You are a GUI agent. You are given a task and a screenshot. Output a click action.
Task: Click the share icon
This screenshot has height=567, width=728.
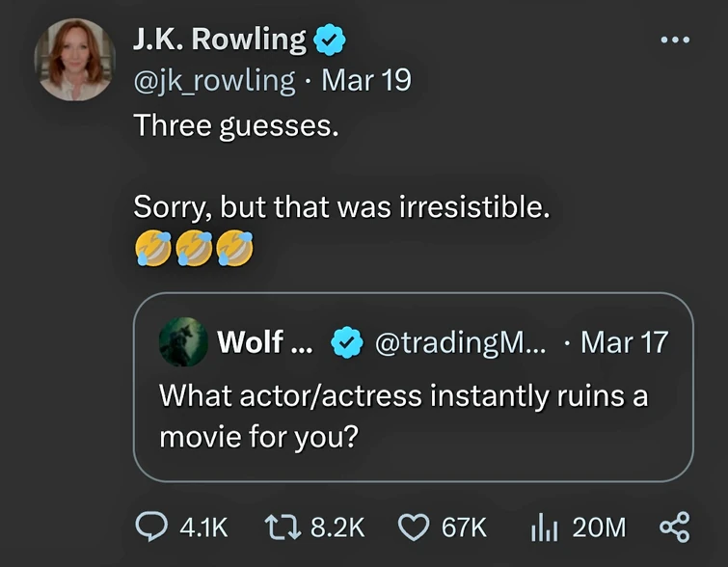tap(674, 526)
